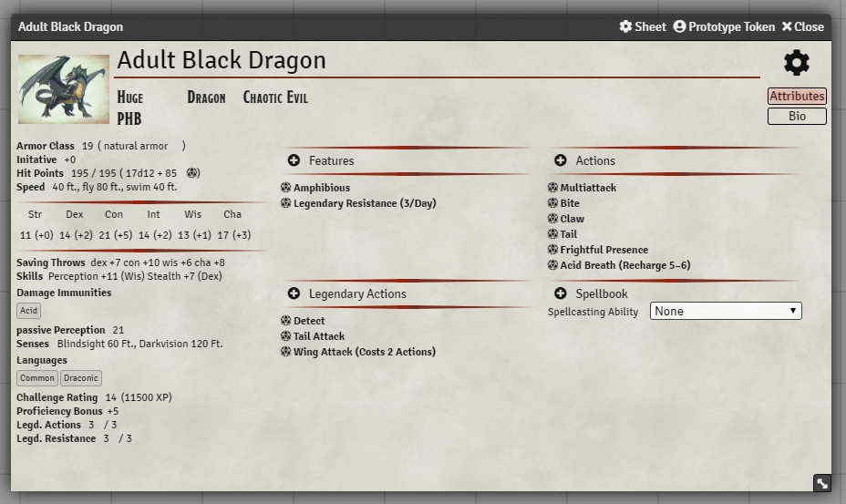Click the dice icon beside Multiattack
The width and height of the screenshot is (846, 504).
pos(552,188)
